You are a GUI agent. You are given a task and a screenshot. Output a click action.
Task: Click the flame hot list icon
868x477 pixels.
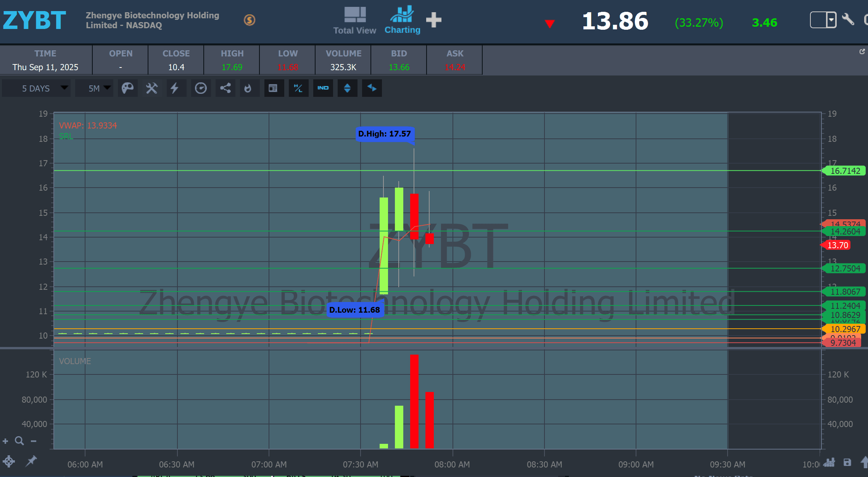[x=248, y=88]
